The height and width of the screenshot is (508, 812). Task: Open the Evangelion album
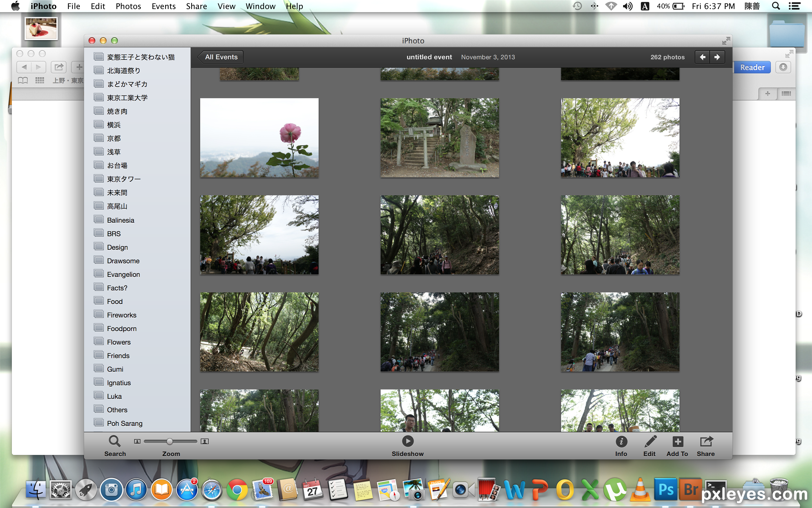point(123,274)
